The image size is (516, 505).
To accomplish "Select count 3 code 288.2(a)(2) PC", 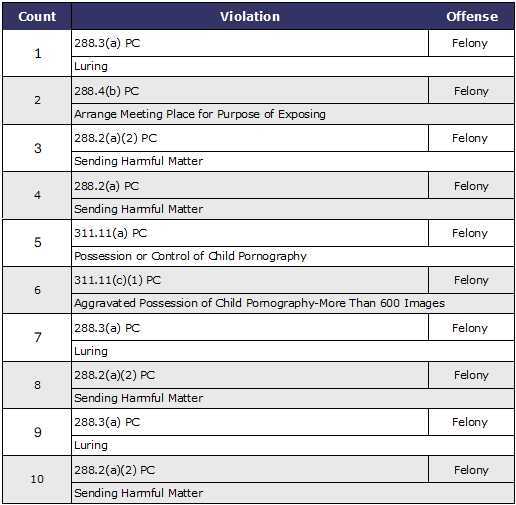I will pos(115,138).
